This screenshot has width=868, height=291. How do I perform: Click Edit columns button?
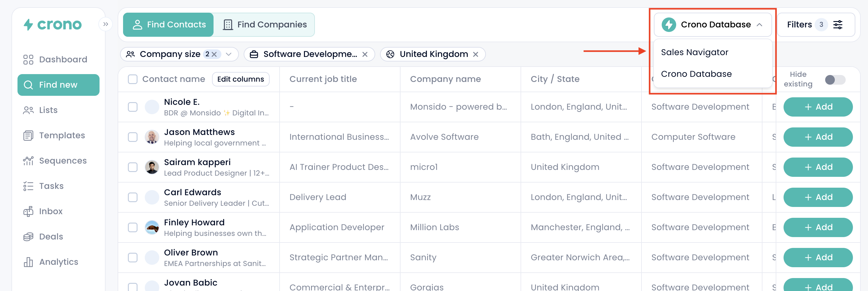point(241,80)
